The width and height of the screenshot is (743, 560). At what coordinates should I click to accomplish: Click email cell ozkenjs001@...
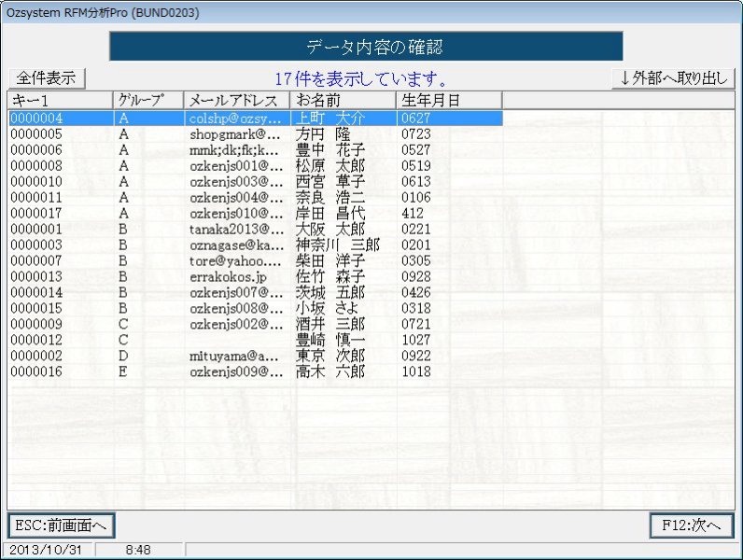tap(236, 166)
